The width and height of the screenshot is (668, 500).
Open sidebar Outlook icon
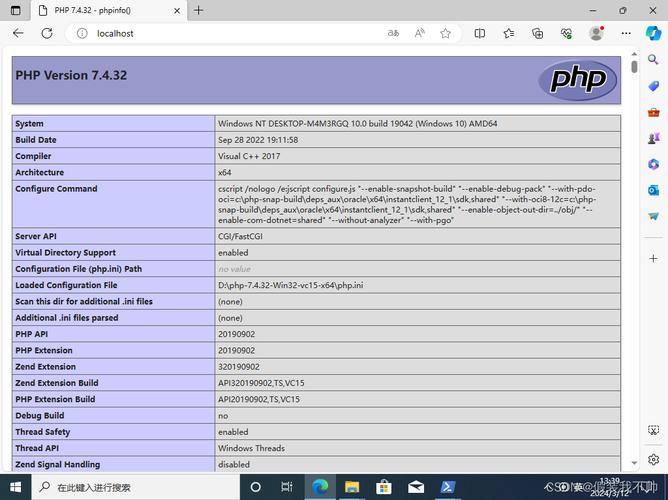click(x=654, y=190)
